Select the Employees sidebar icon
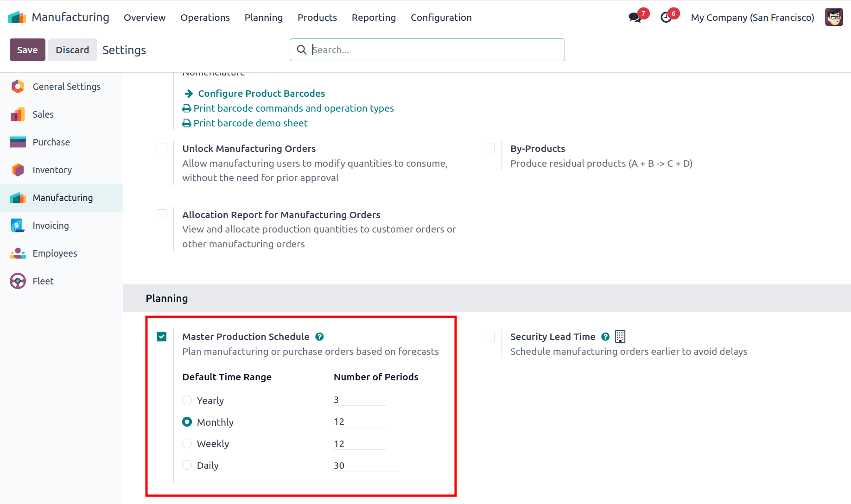This screenshot has width=851, height=504. pyautogui.click(x=17, y=253)
